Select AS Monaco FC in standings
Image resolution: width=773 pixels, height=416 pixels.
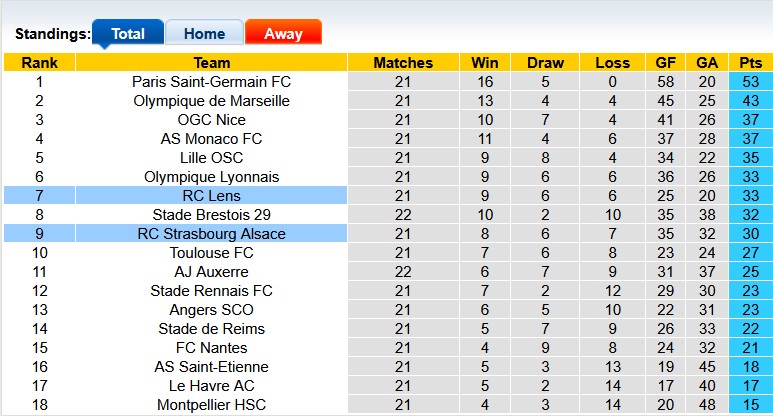pos(211,139)
